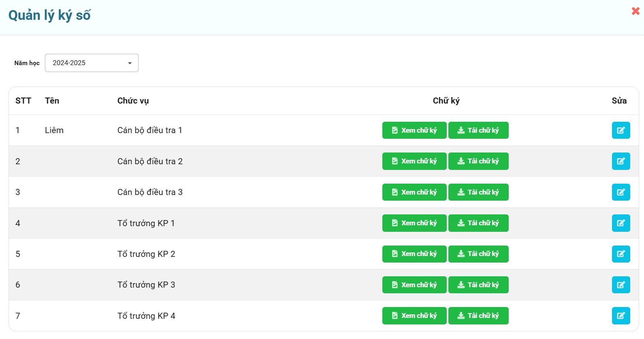Screen dimensions: 644x339
Task: Click edit icon for Cán bộ điều tra 2
Action: [x=621, y=161]
